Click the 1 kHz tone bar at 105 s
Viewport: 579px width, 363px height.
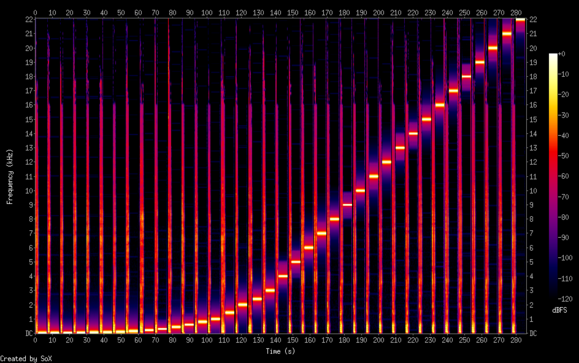pyautogui.click(x=216, y=319)
